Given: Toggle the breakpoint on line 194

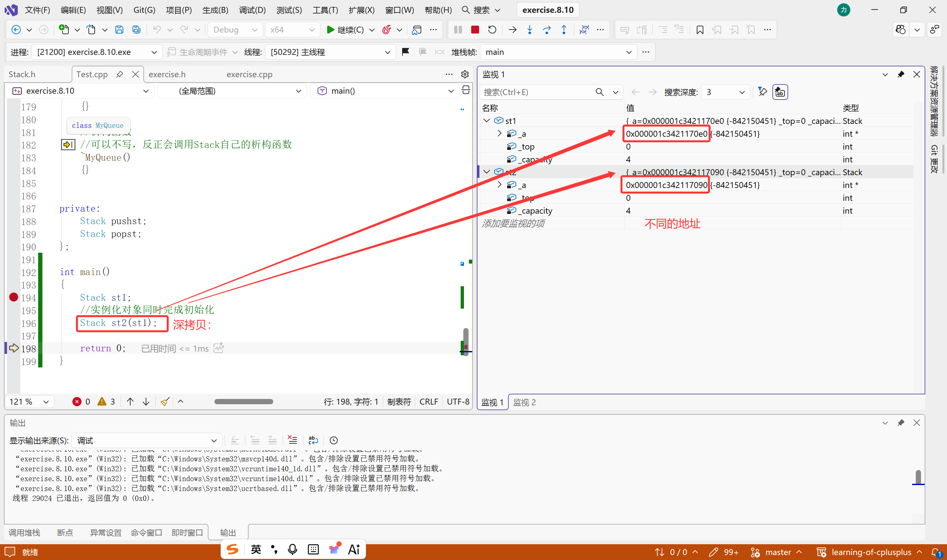Looking at the screenshot, I should pyautogui.click(x=13, y=297).
